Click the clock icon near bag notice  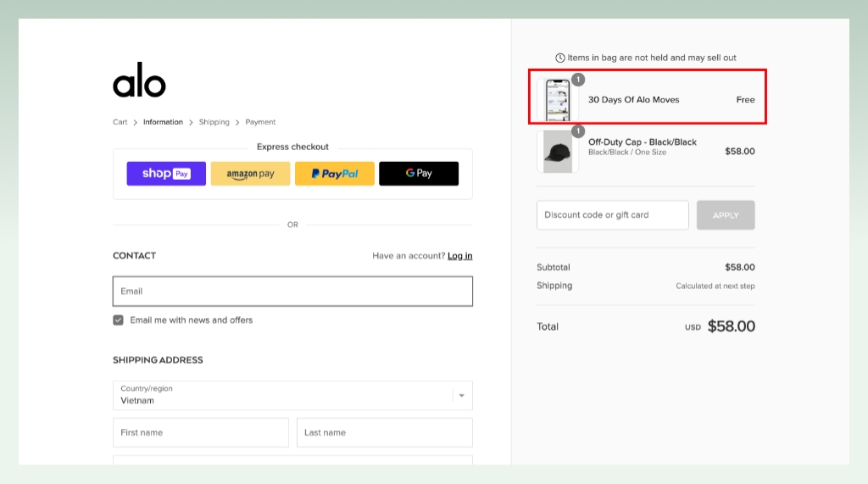coord(560,58)
